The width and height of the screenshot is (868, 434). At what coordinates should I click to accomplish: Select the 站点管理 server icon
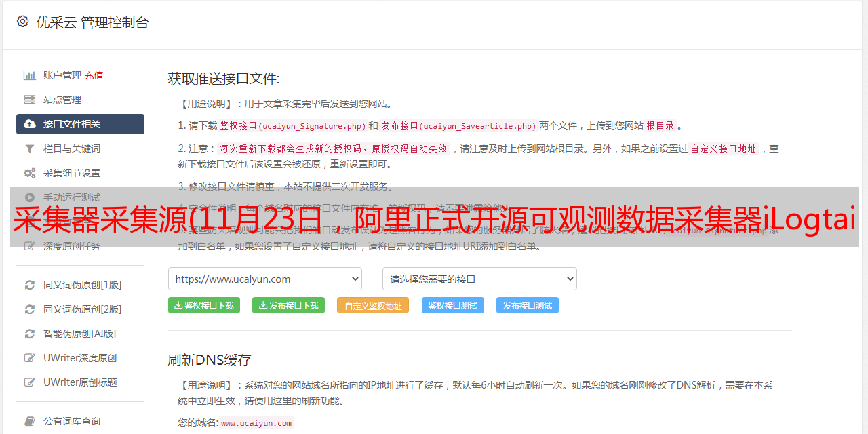point(30,100)
